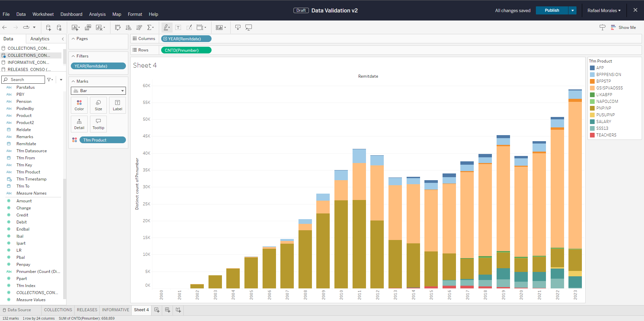Pause Auto Updates for data
The height and width of the screenshot is (321, 644).
tap(59, 28)
